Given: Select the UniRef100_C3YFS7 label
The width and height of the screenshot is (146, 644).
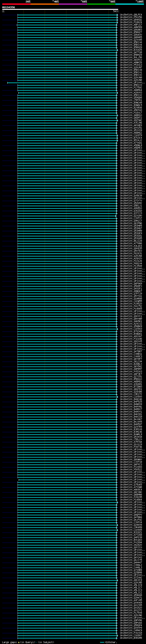Looking at the screenshot, I should coord(131,218).
